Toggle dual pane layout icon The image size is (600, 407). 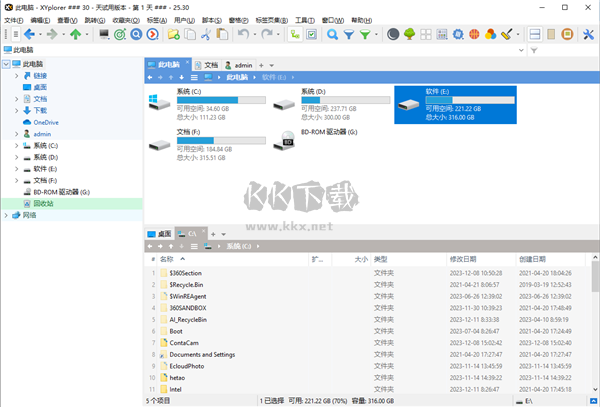coord(535,34)
